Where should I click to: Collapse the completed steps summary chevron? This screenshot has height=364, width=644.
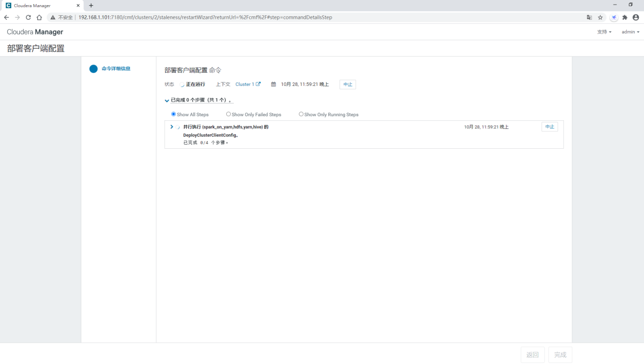tap(167, 101)
